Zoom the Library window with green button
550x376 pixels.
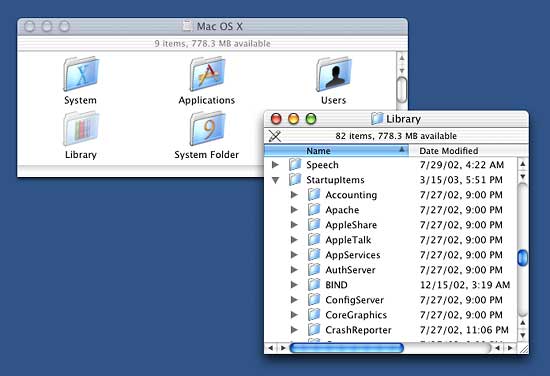(311, 119)
